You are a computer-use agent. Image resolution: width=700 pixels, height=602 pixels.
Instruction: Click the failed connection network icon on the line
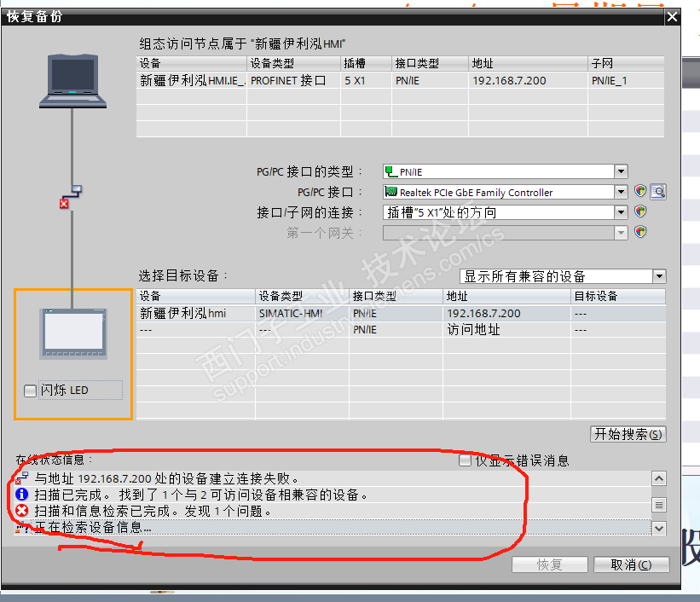71,197
